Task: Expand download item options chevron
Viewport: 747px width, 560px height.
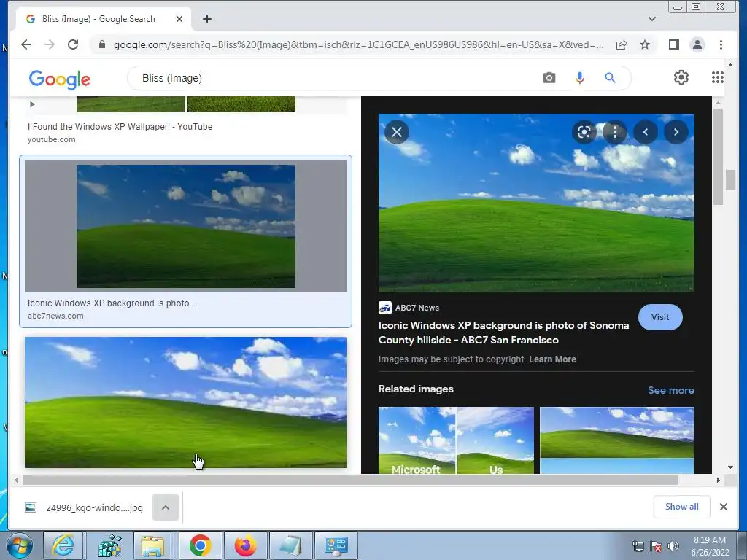Action: pos(166,507)
